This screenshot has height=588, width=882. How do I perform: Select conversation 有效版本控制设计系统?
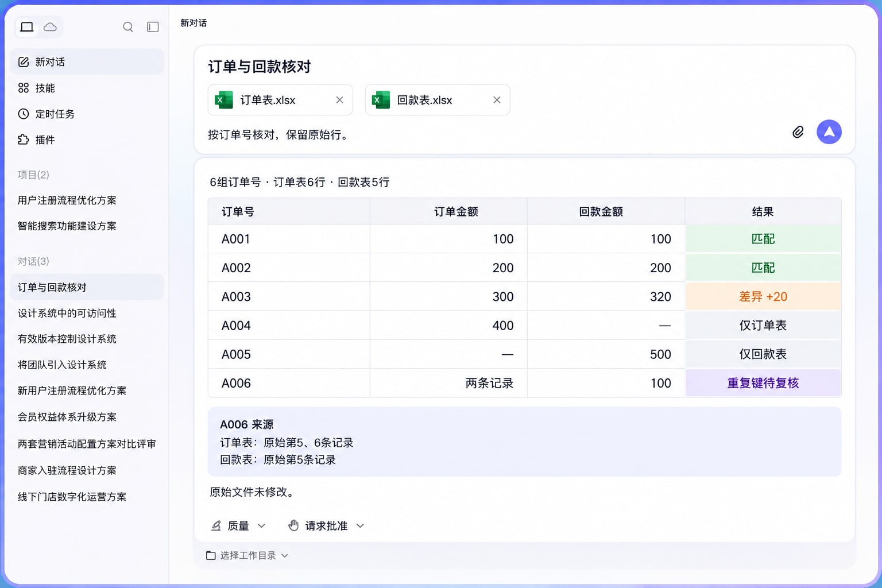pyautogui.click(x=67, y=339)
